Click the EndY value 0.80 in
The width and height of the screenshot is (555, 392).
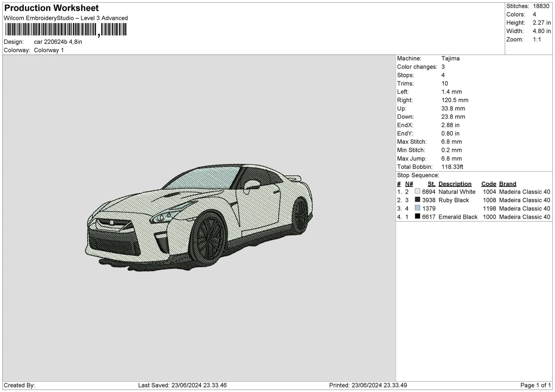click(x=451, y=134)
